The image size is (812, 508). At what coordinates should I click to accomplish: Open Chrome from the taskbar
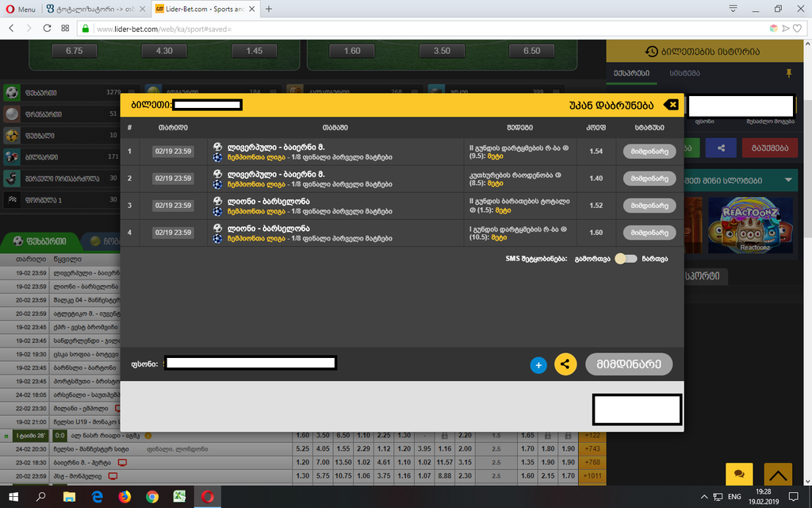coord(151,497)
